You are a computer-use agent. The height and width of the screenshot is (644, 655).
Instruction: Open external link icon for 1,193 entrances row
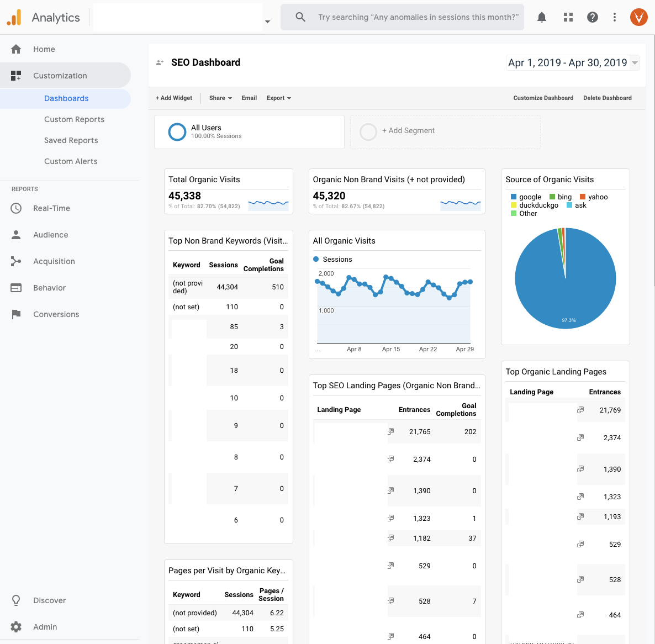pyautogui.click(x=580, y=516)
